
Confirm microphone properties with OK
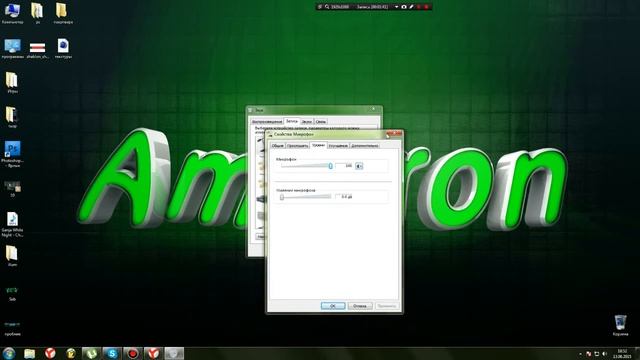coord(333,306)
